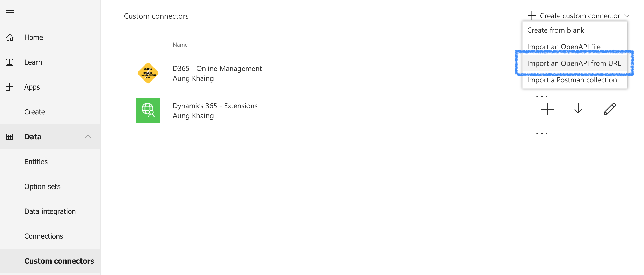Click D365 Online Management connector logo
Screen dimensions: 644x275
(148, 73)
